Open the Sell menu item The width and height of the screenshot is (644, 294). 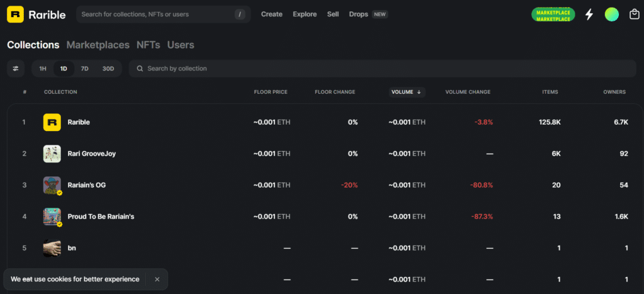333,14
